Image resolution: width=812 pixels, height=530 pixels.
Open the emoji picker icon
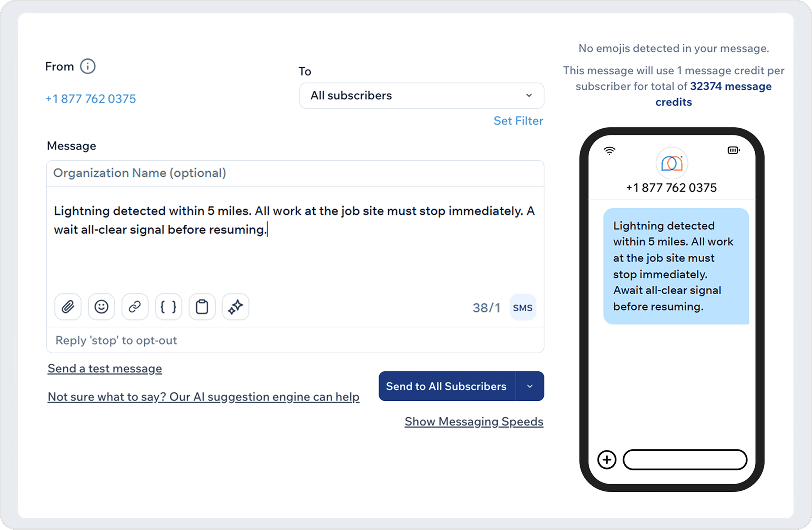point(101,307)
